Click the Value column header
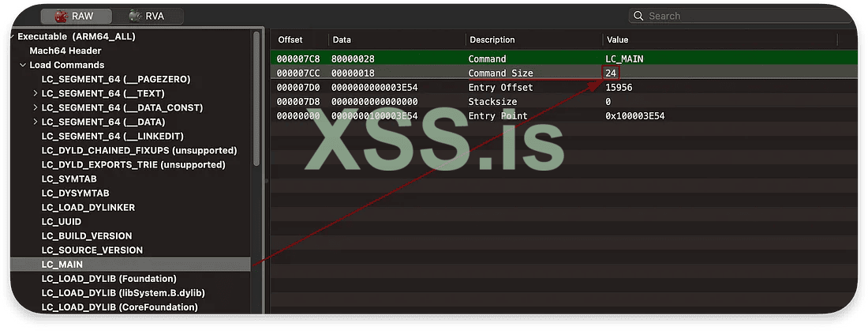The height and width of the screenshot is (331, 868). 618,40
